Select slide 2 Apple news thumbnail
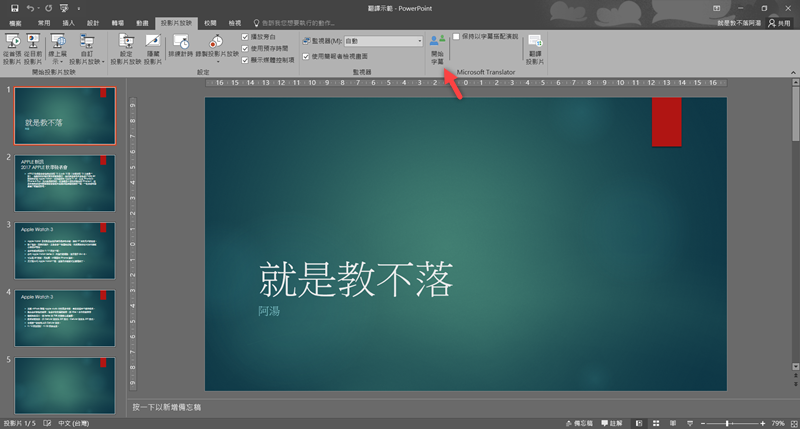The width and height of the screenshot is (800, 429). (65, 183)
